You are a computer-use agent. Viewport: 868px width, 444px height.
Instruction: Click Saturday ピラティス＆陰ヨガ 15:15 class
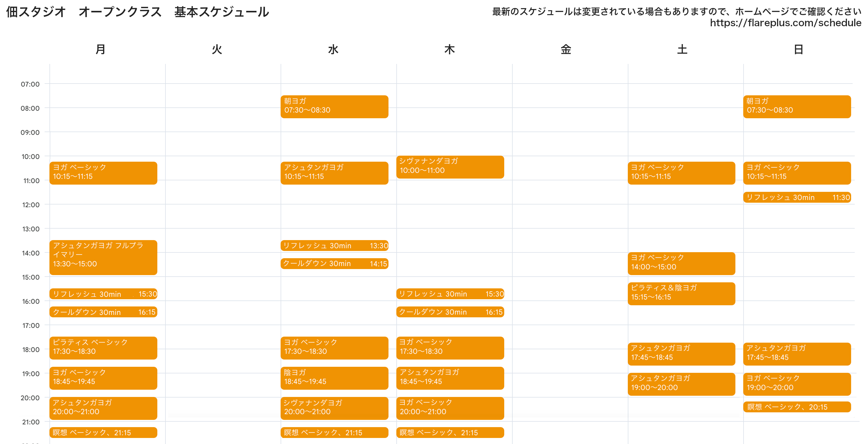pos(681,293)
